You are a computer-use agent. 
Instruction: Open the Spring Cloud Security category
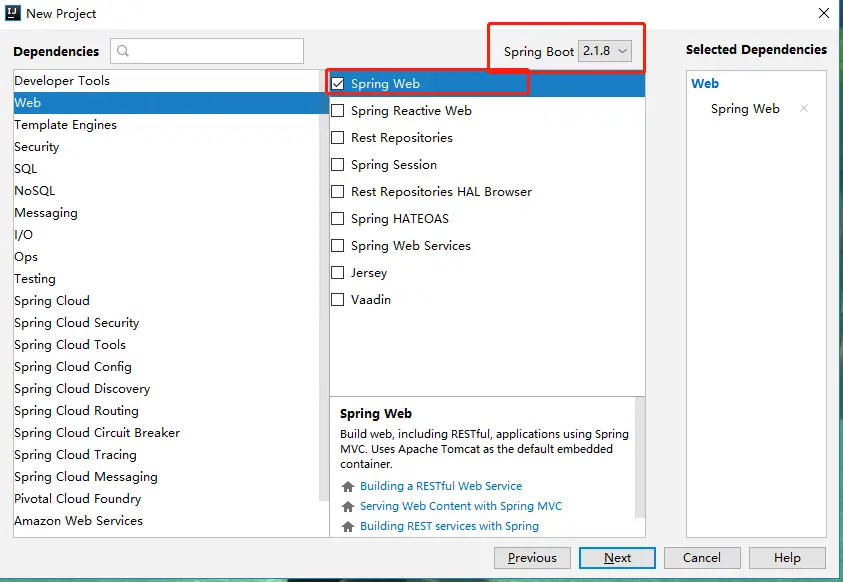166,323
